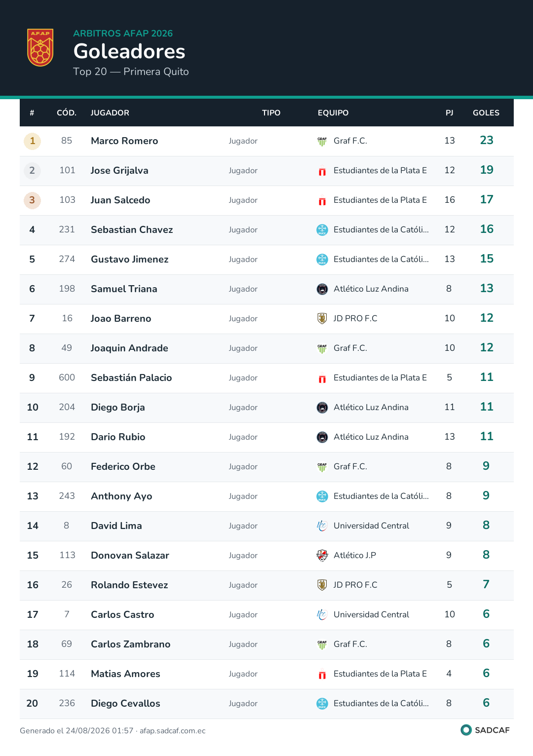Open player Marco Romero
533x756 pixels.
[x=124, y=141]
